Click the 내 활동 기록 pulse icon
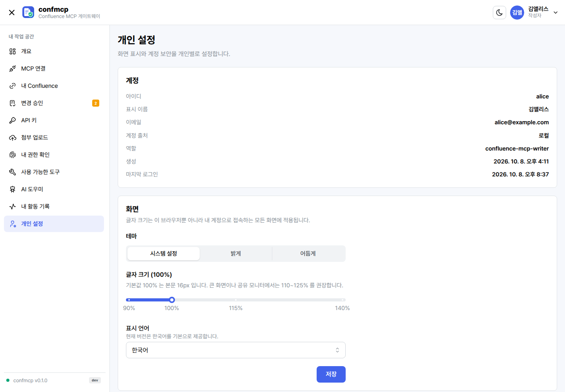Image resolution: width=565 pixels, height=392 pixels. (x=13, y=207)
